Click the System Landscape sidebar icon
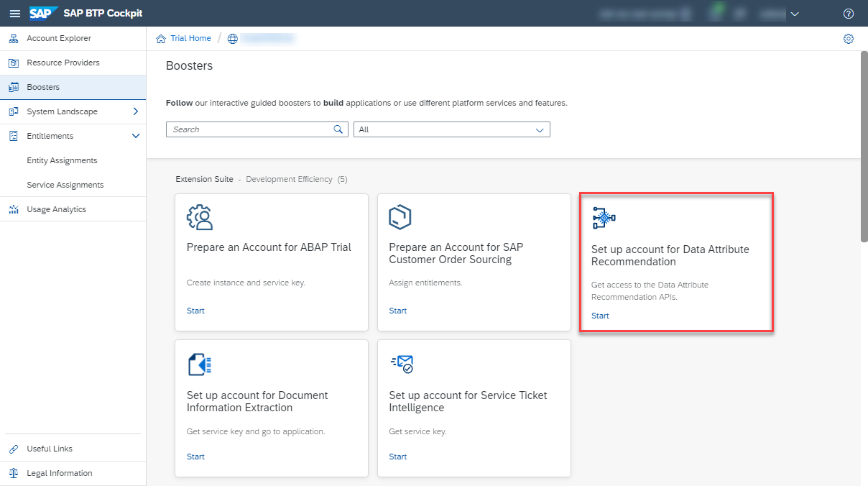Viewport: 868px width, 486px height. [14, 111]
